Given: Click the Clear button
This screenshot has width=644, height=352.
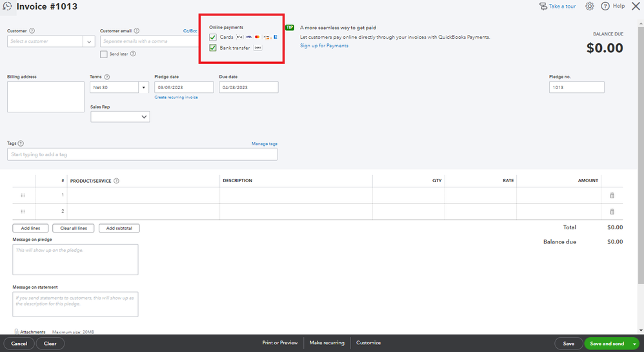Looking at the screenshot, I should click(50, 344).
